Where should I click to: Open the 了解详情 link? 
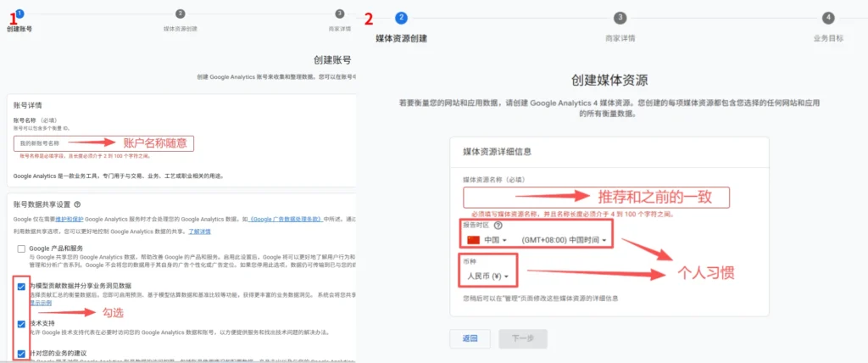[199, 231]
